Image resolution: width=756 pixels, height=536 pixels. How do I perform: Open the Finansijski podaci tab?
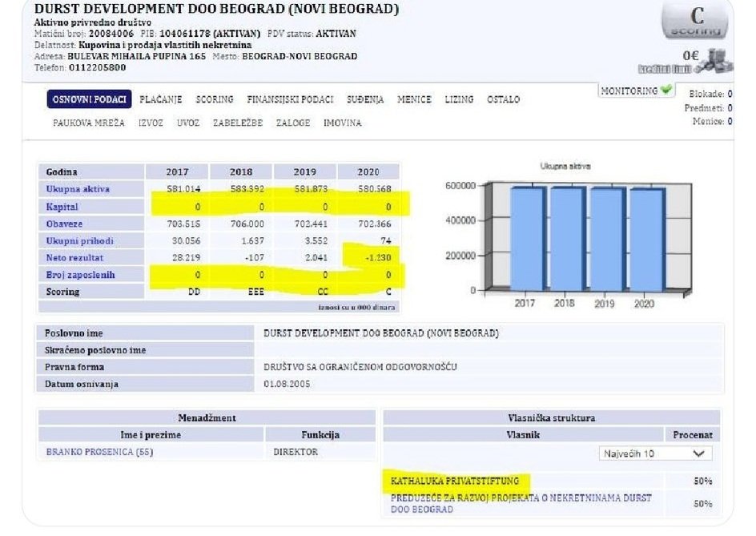pos(290,99)
